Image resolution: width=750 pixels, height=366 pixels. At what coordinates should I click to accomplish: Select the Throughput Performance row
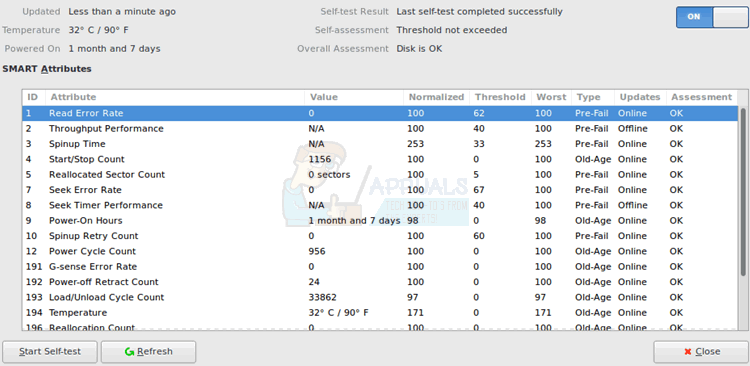click(x=380, y=129)
